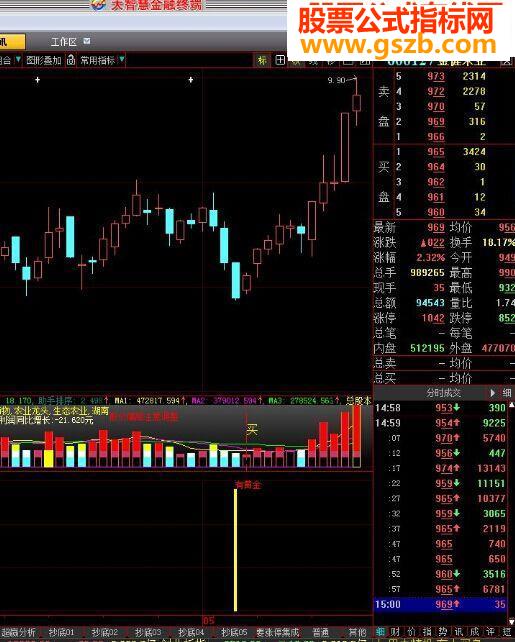Select the 讯 icon in bottom right bar
This screenshot has width=515, height=642.
(459, 632)
